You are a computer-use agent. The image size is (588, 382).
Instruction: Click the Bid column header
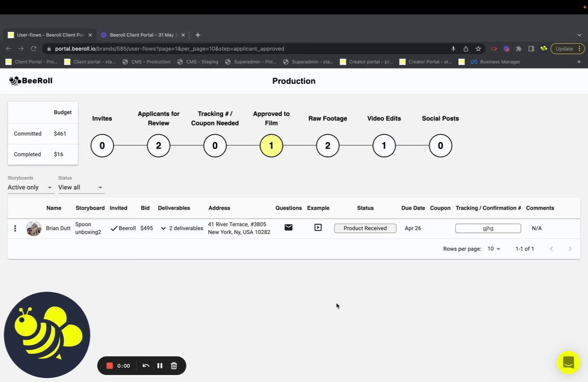coord(145,208)
